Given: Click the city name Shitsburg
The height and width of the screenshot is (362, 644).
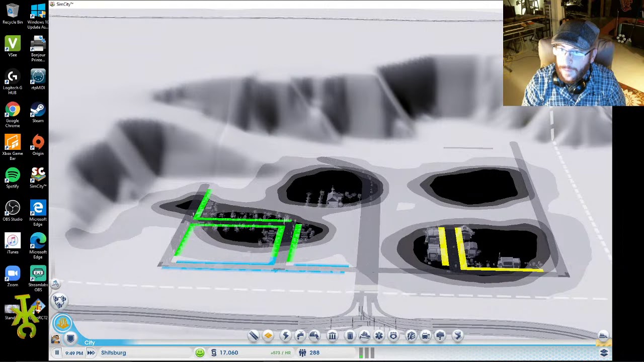Looking at the screenshot, I should pos(114,353).
